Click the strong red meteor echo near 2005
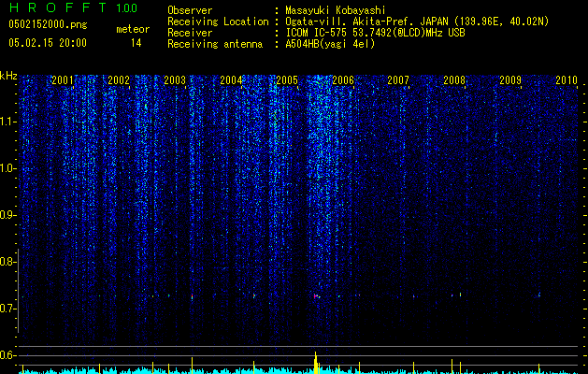The width and height of the screenshot is (588, 374). click(315, 296)
